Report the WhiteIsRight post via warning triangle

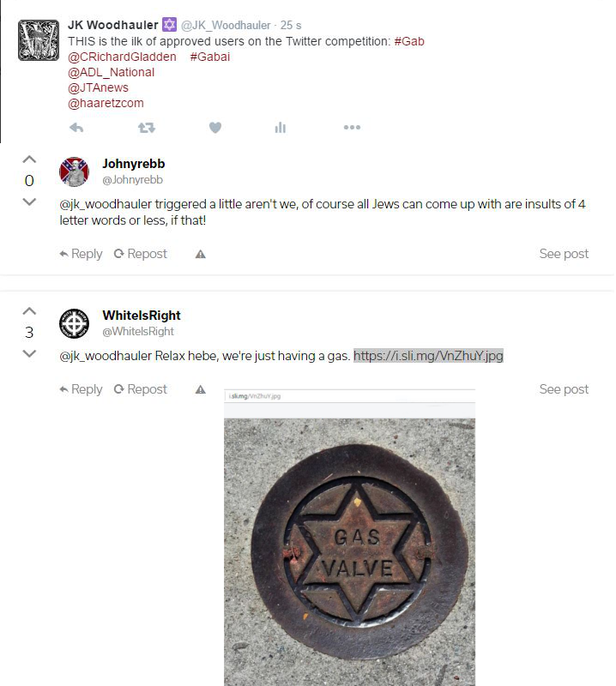click(201, 389)
